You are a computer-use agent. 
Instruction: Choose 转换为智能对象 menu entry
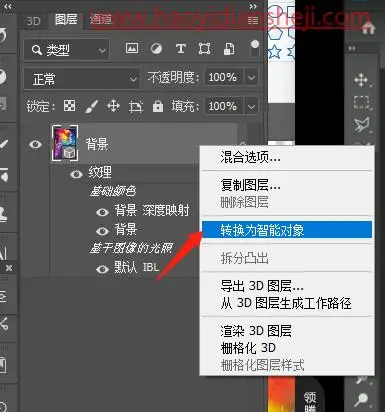(287, 230)
